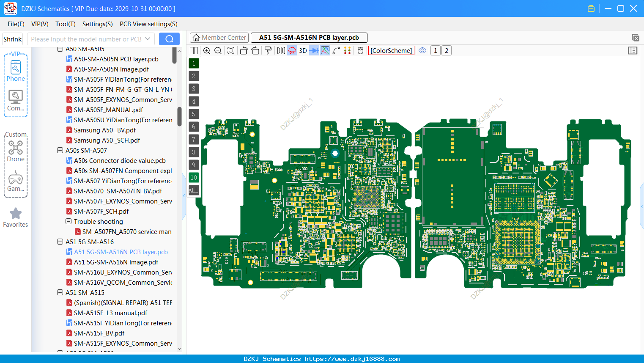The image size is (644, 363).
Task: Toggle the net highlight tool
Action: coord(325,51)
